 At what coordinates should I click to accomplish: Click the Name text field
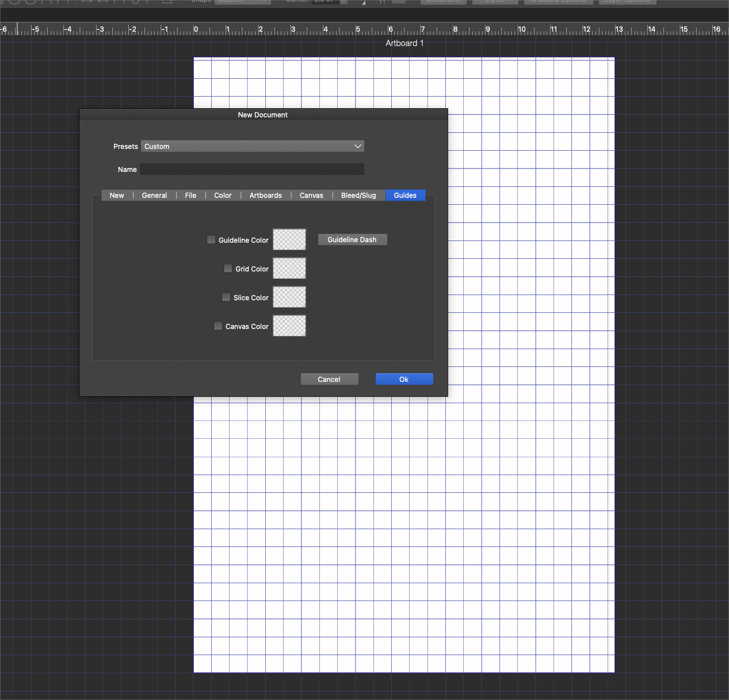point(252,169)
